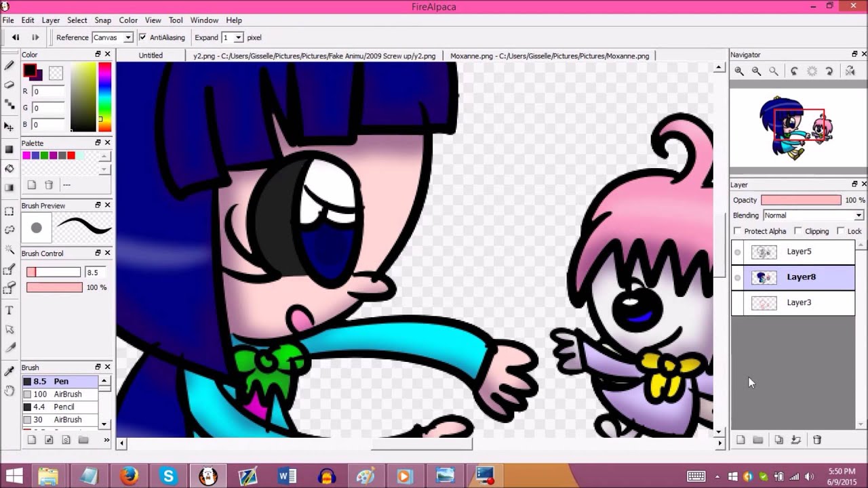The image size is (868, 488).
Task: Switch to the Moxanne.png tab
Action: pyautogui.click(x=550, y=56)
